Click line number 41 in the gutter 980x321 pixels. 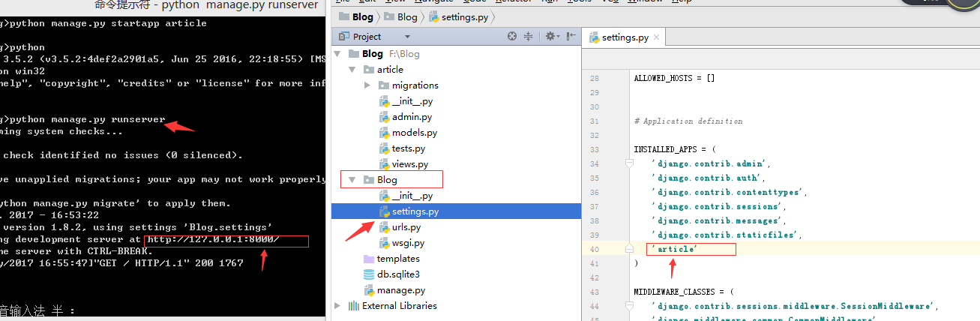click(x=595, y=263)
